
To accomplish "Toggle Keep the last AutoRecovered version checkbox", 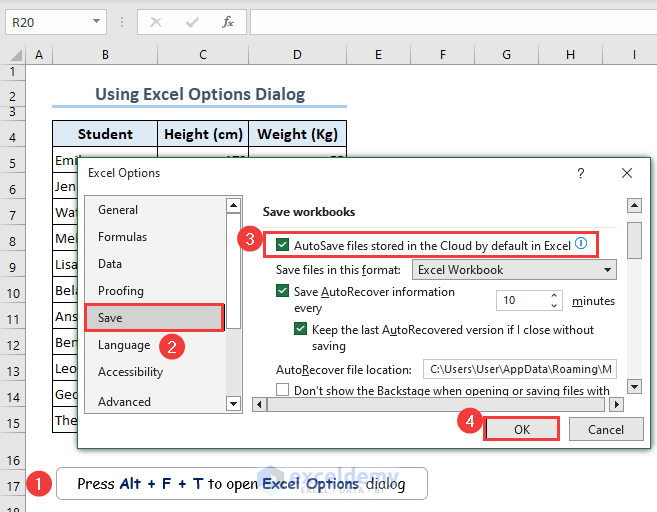I will (301, 329).
